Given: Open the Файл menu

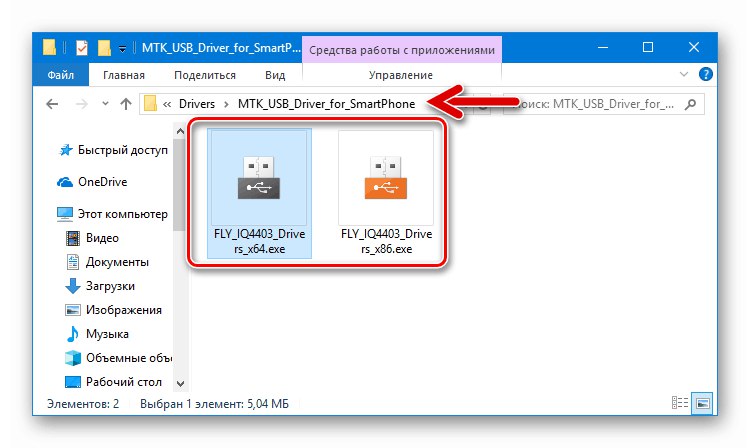Looking at the screenshot, I should pos(61,75).
